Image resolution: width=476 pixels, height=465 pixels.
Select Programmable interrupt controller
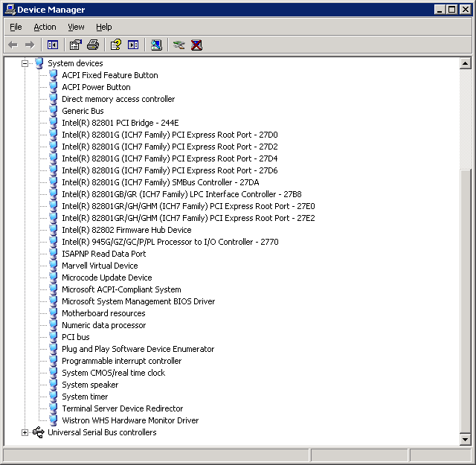coord(122,361)
